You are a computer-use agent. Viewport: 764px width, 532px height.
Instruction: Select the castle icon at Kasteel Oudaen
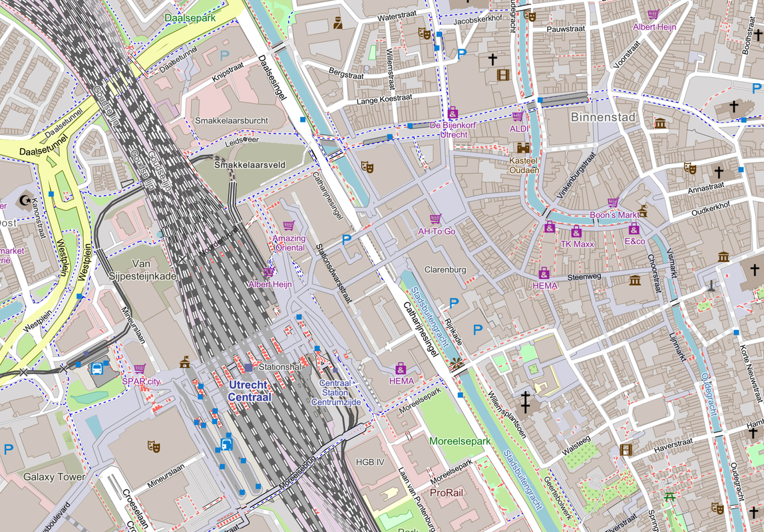523,148
